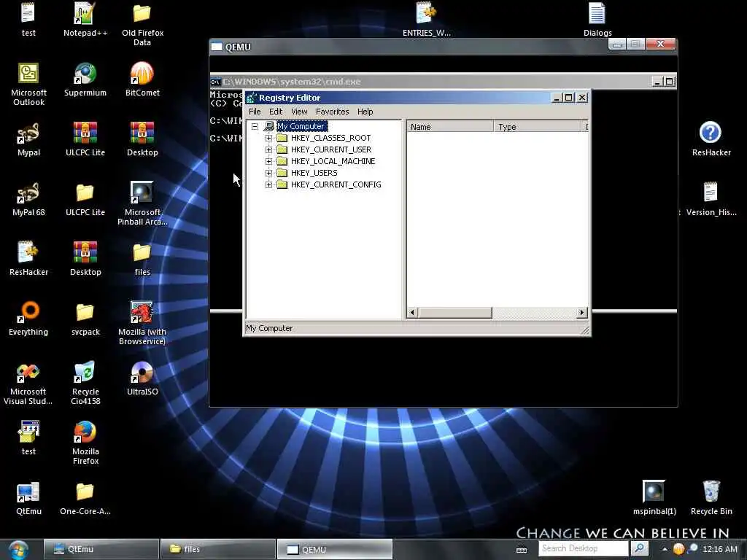Select the files folder desktop icon
The height and width of the screenshot is (560, 747).
point(142,259)
